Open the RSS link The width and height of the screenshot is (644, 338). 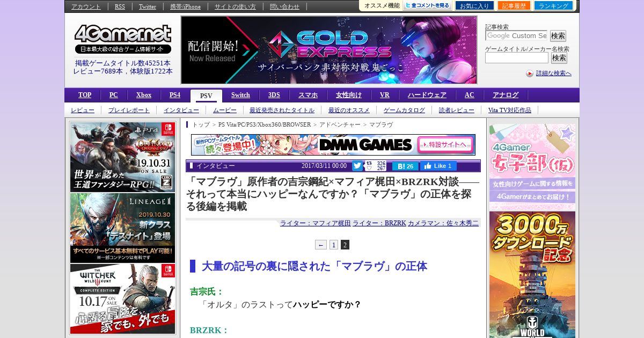120,6
